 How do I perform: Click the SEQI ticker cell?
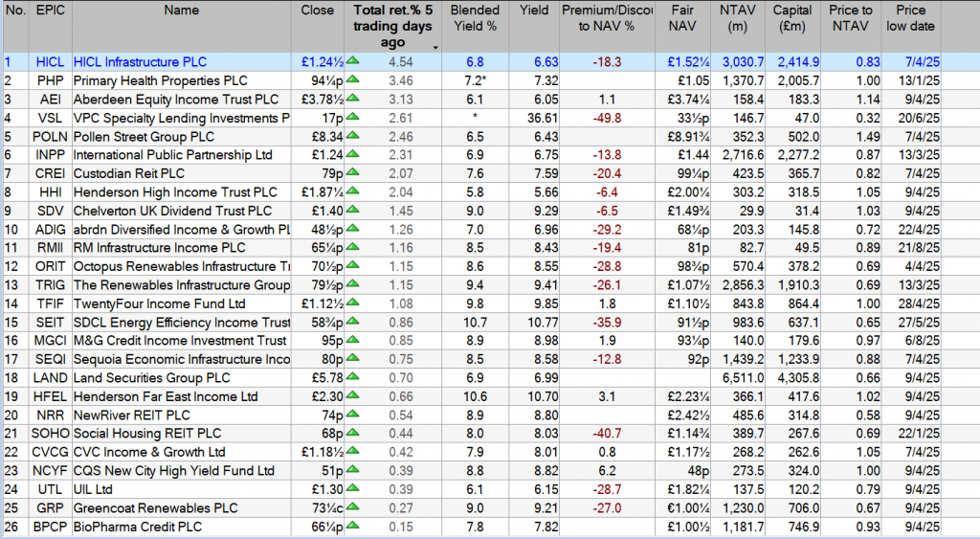[50, 360]
